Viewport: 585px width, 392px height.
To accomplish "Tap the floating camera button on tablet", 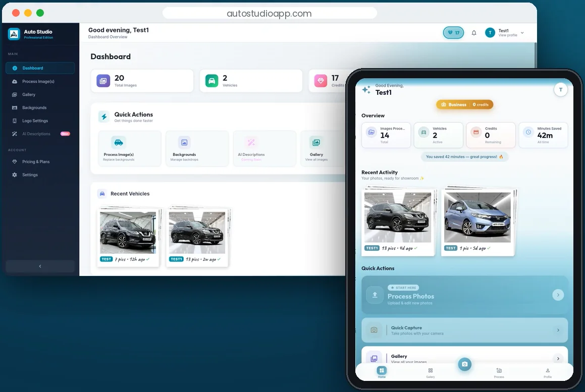I will pyautogui.click(x=464, y=364).
